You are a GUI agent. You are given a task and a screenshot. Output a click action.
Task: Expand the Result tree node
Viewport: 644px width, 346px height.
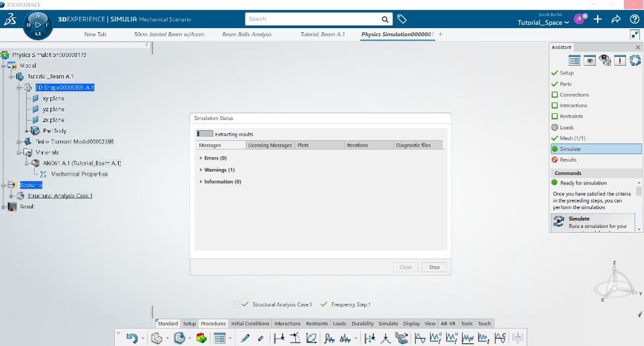[x=3, y=207]
